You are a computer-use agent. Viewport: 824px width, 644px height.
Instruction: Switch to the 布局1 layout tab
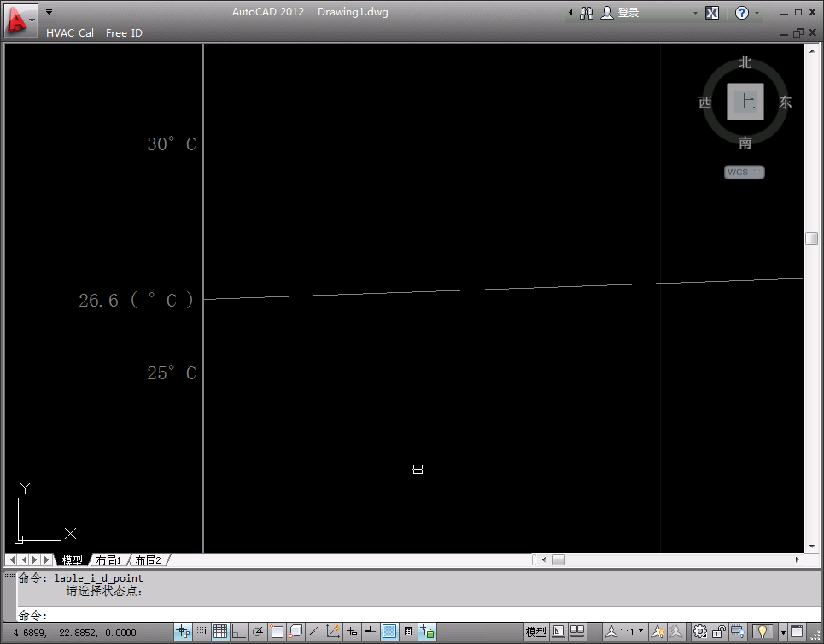click(108, 560)
